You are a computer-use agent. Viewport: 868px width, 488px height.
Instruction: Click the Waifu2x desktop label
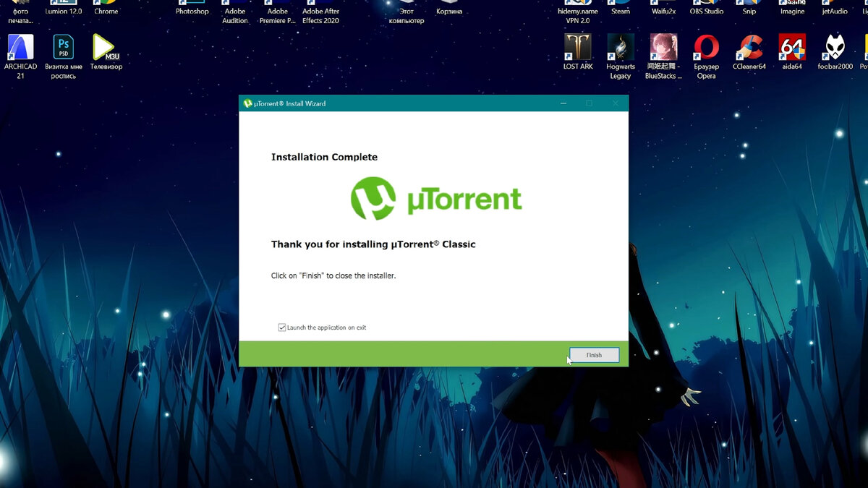tap(663, 12)
